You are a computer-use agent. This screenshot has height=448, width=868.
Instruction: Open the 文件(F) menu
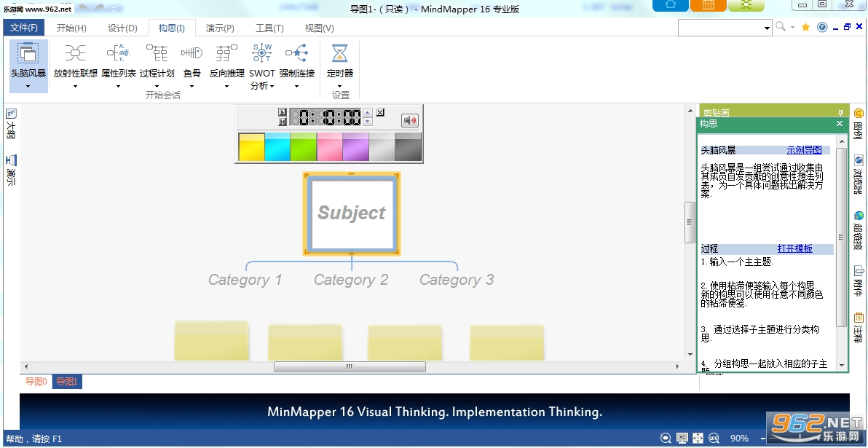tap(24, 28)
